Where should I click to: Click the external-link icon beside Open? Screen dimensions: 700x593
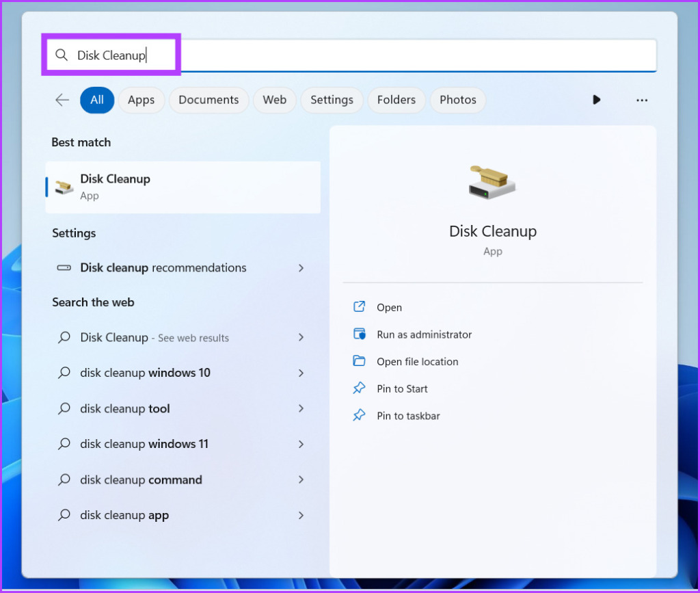(360, 307)
